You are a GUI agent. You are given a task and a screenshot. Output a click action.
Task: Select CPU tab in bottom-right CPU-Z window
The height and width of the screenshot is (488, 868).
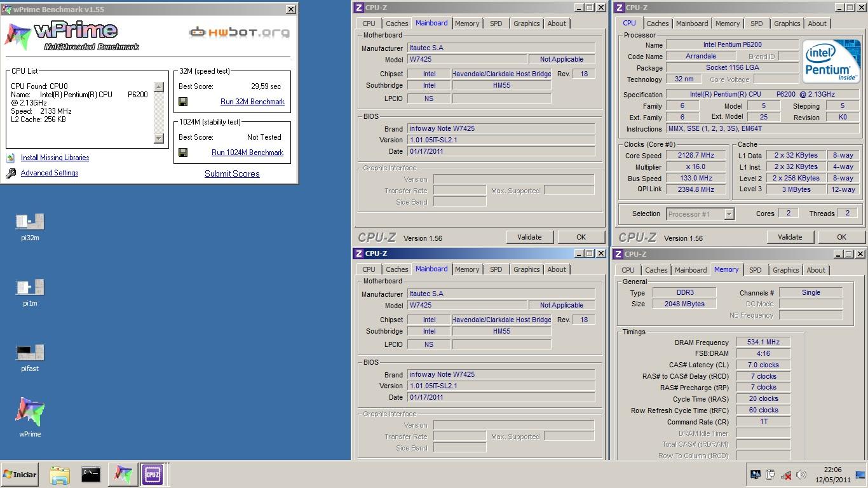(x=628, y=270)
